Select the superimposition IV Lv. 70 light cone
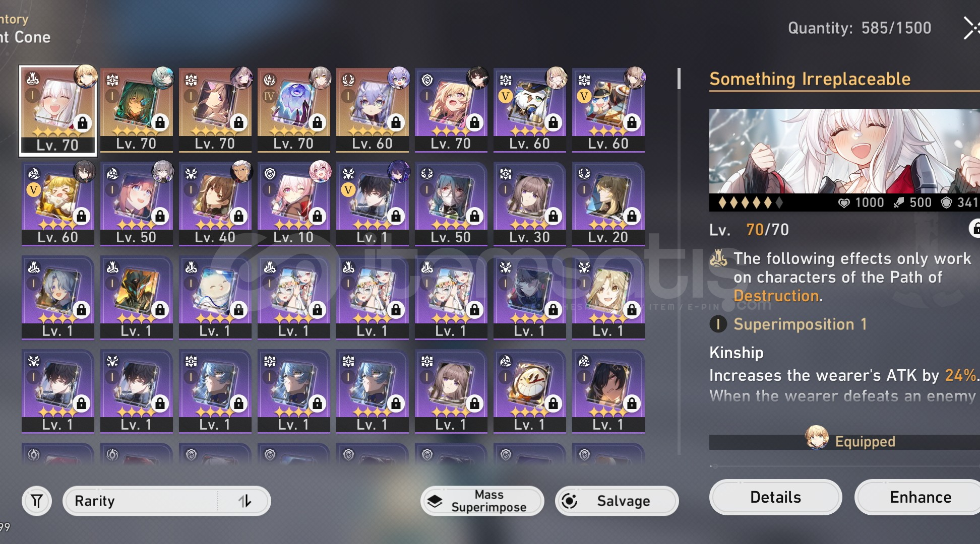The height and width of the screenshot is (544, 980). click(x=294, y=110)
